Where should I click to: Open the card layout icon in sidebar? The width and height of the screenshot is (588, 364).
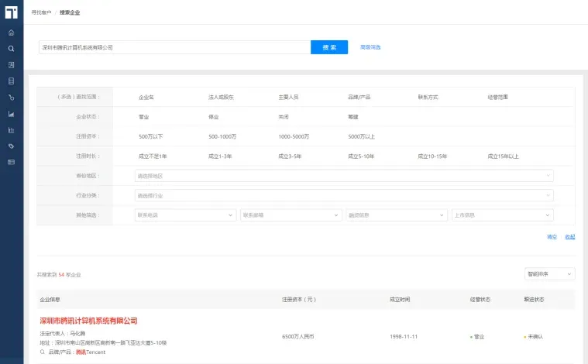pos(12,163)
